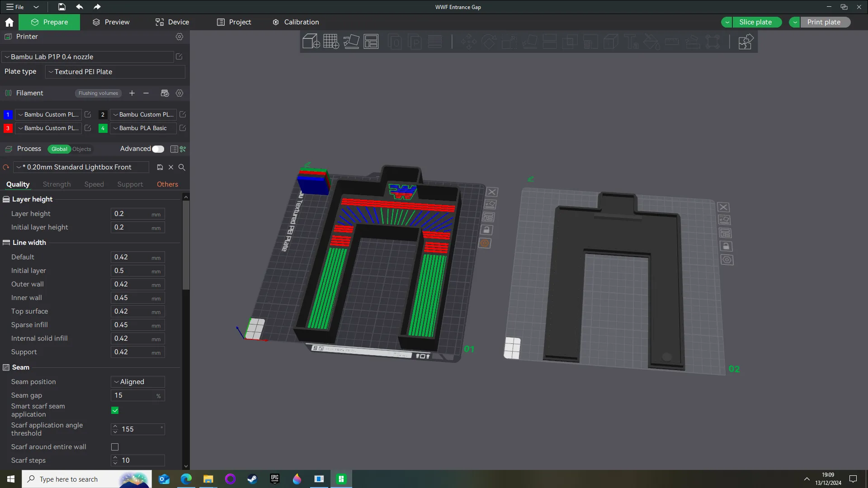868x488 pixels.
Task: Uncheck Smart scarf seam application
Action: point(115,410)
